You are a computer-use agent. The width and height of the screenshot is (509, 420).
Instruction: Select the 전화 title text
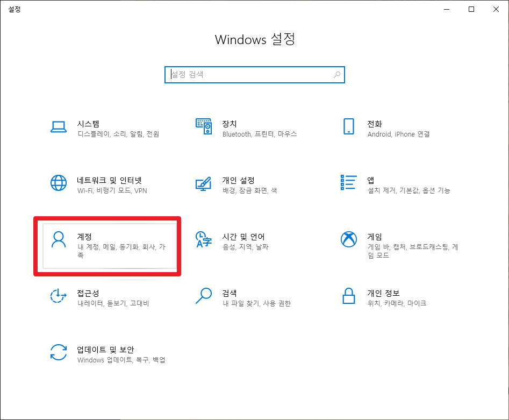[x=374, y=124]
